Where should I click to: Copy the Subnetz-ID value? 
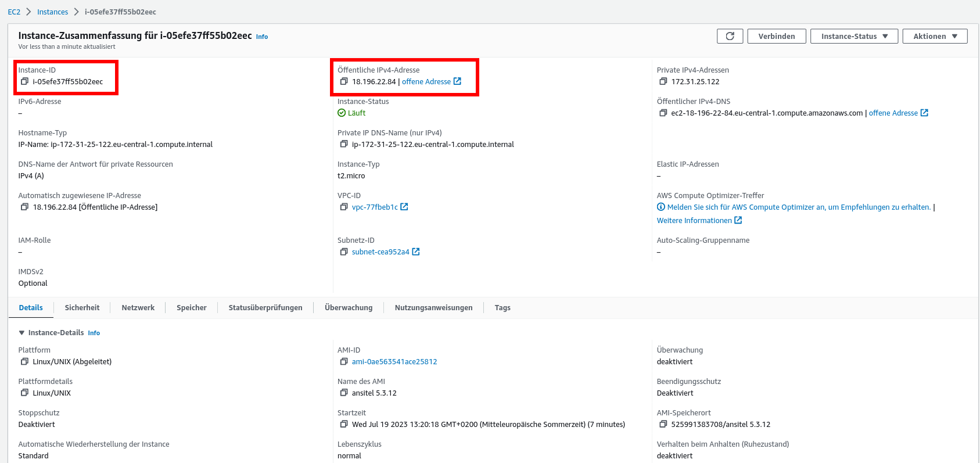point(344,252)
